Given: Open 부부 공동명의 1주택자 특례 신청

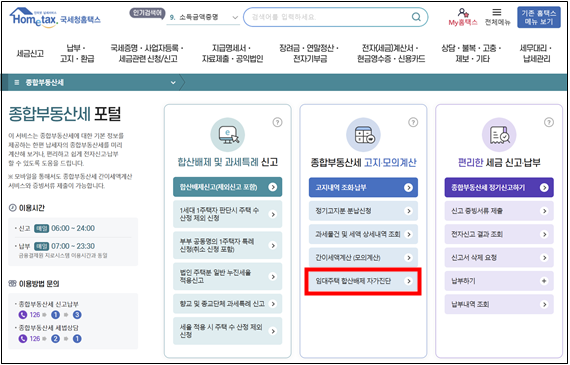Looking at the screenshot, I should 228,245.
